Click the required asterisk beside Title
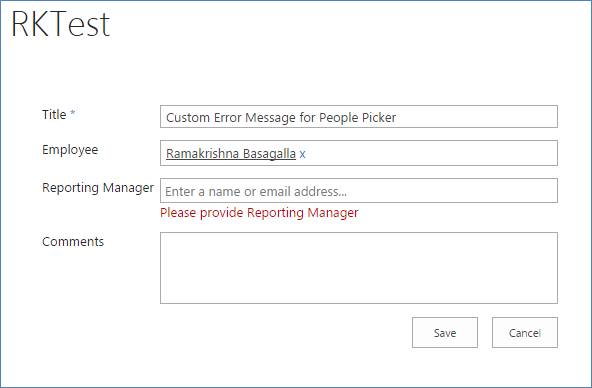The height and width of the screenshot is (388, 592). [x=72, y=113]
